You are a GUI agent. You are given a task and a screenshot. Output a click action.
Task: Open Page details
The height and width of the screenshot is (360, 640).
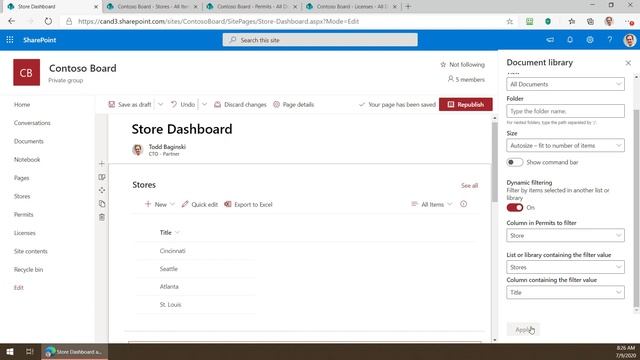293,104
